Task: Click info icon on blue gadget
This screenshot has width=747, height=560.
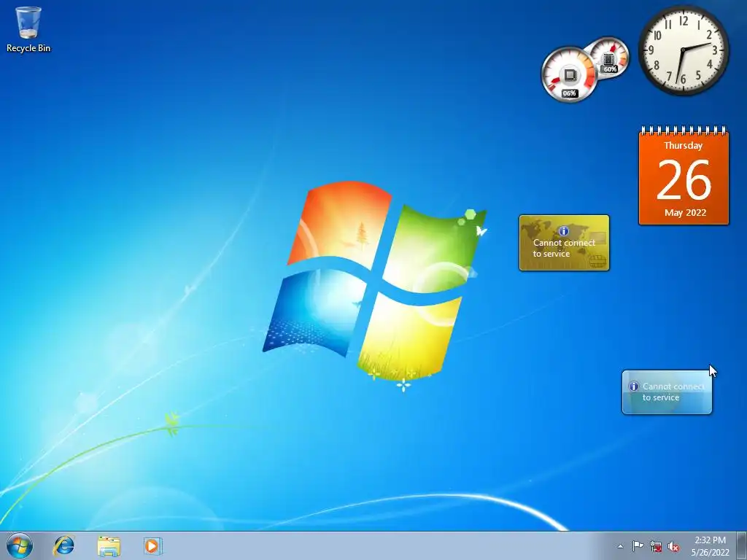Action: [x=633, y=386]
